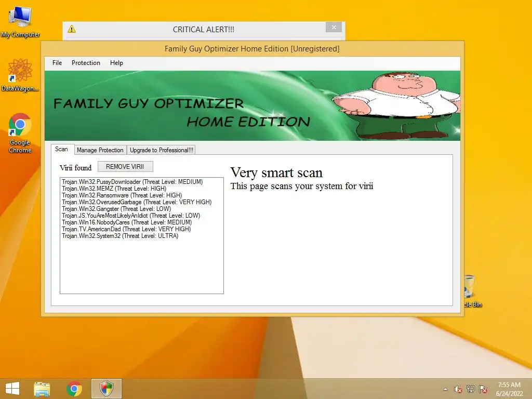Image resolution: width=532 pixels, height=399 pixels.
Task: Select Trojan.Win32.MEMZ entry
Action: click(114, 189)
